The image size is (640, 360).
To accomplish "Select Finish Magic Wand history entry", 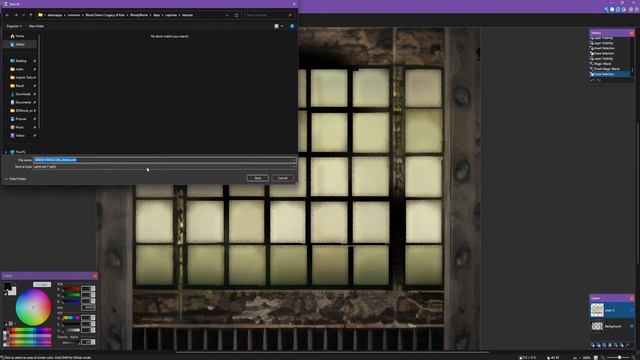I will (606, 69).
